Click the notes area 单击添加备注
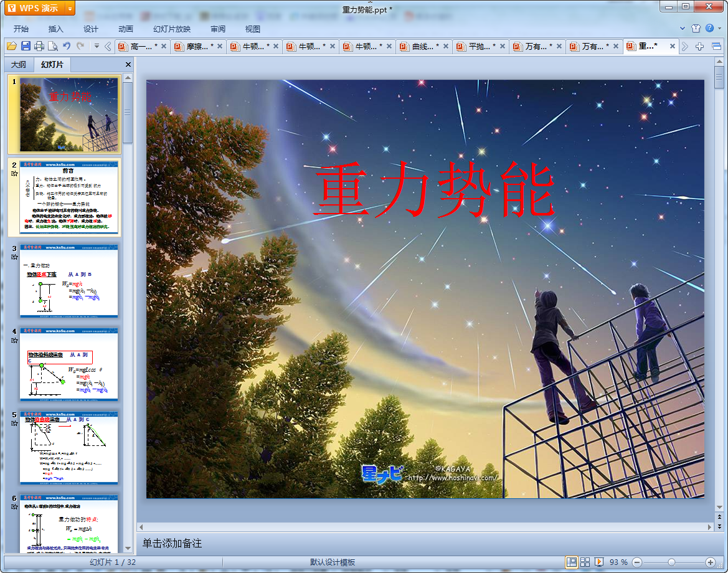The height and width of the screenshot is (573, 728). [172, 543]
